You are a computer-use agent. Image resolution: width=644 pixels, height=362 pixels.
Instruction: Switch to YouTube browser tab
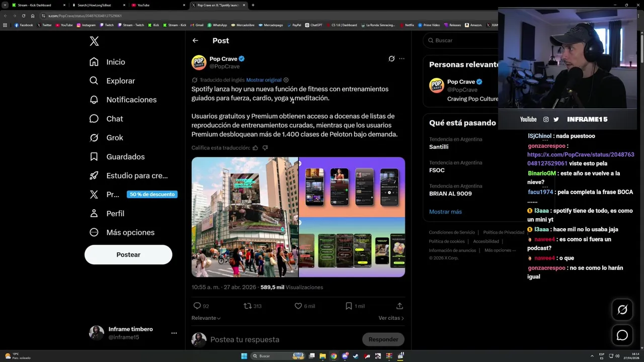click(158, 5)
